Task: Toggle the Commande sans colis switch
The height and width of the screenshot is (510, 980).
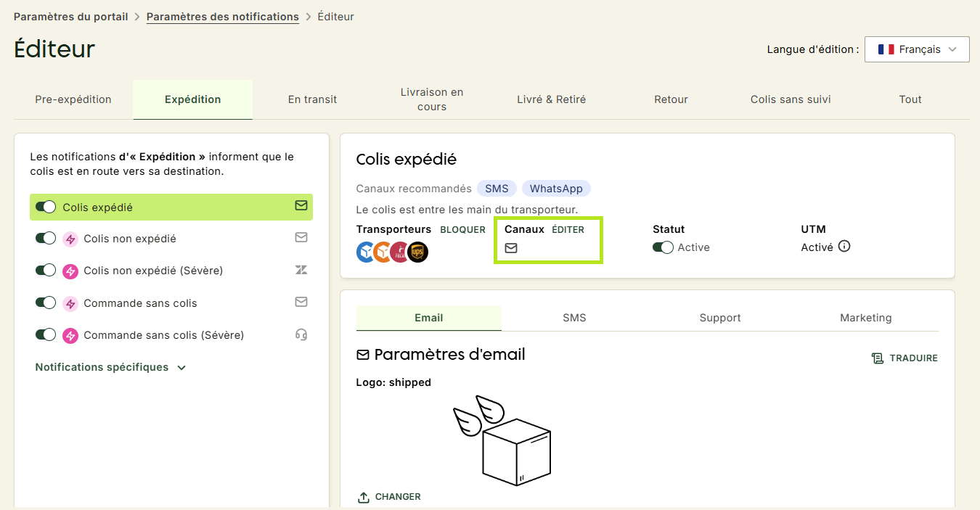Action: tap(46, 303)
